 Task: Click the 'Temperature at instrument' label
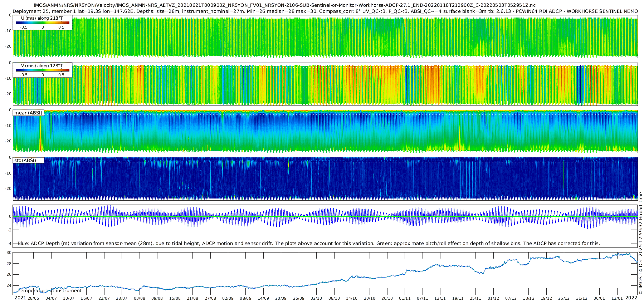(49, 291)
